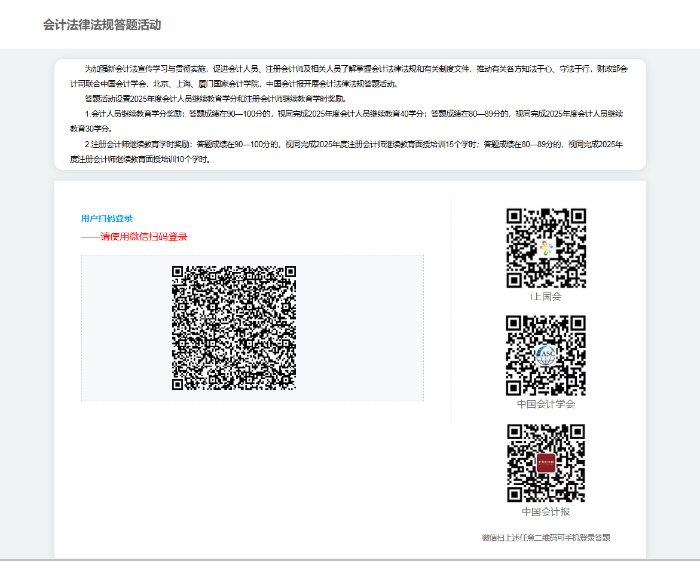Click the 中国会计报 caption text

coord(545,512)
